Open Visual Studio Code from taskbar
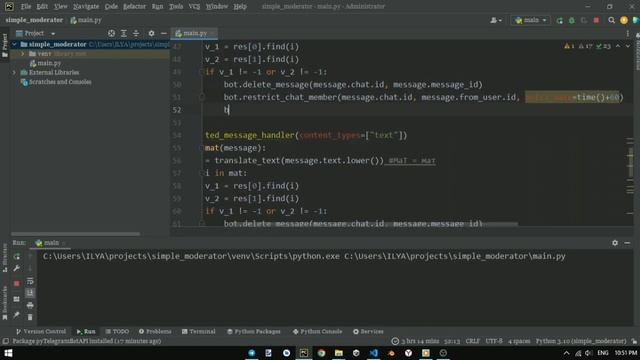 [374, 353]
